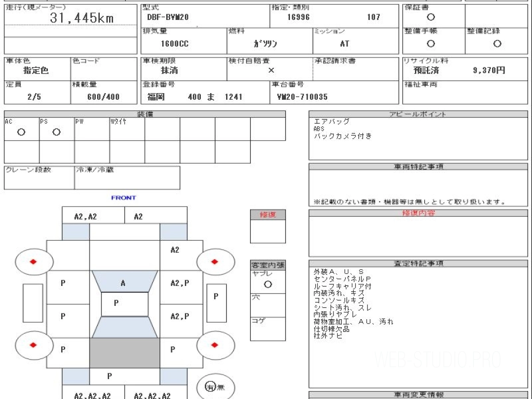Click the ヤブレ circle under 客室内張

click(x=268, y=285)
